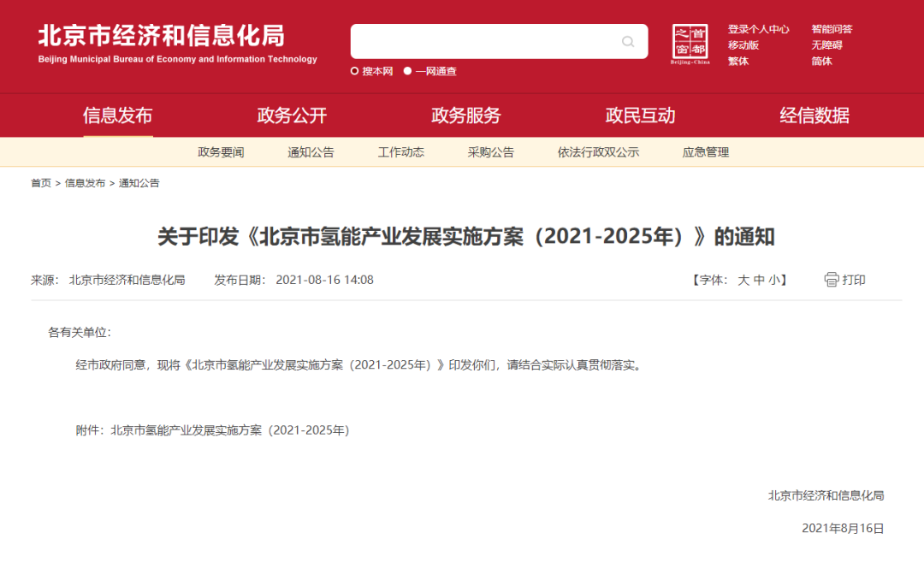Screen dimensions: 924x586
Task: Click the search magnifier icon
Action: point(627,41)
